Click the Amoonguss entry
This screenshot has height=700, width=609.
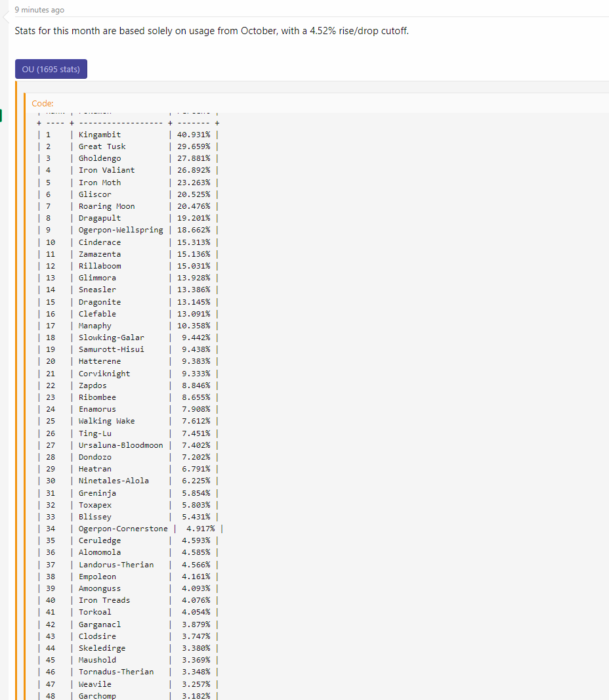[100, 589]
